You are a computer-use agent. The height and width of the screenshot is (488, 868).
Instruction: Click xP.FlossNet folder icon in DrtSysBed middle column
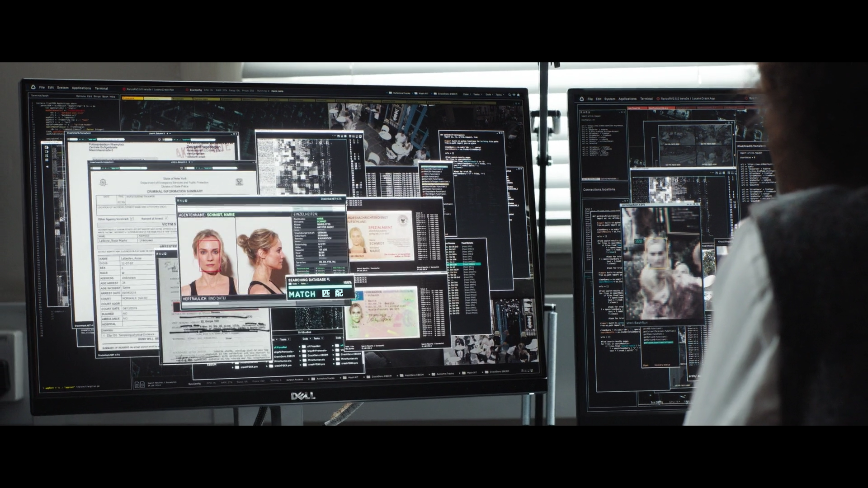pos(304,347)
